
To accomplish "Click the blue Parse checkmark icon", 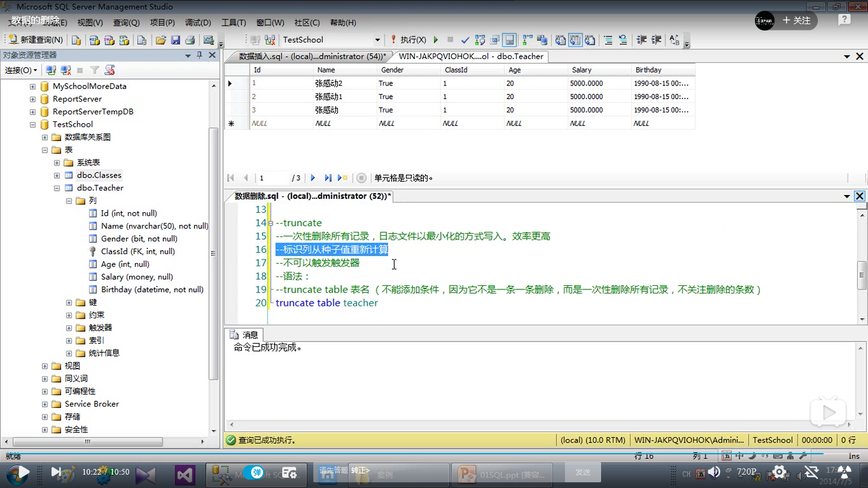I will coord(465,39).
